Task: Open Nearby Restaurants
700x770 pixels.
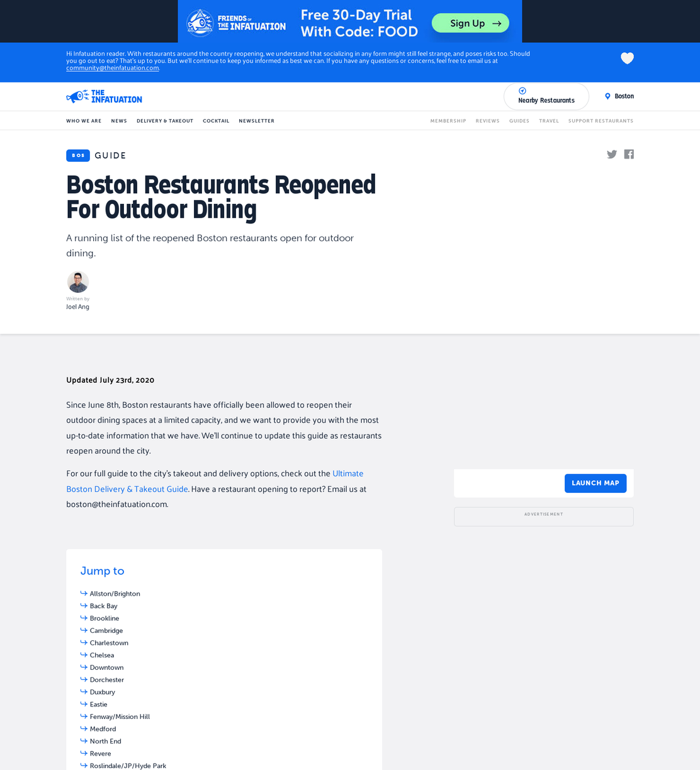Action: (546, 96)
